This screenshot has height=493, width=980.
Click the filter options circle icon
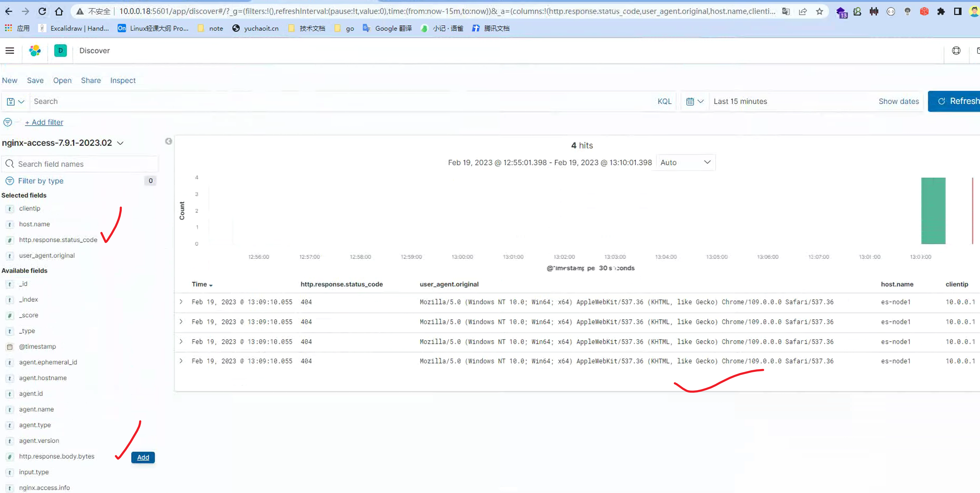(x=8, y=122)
